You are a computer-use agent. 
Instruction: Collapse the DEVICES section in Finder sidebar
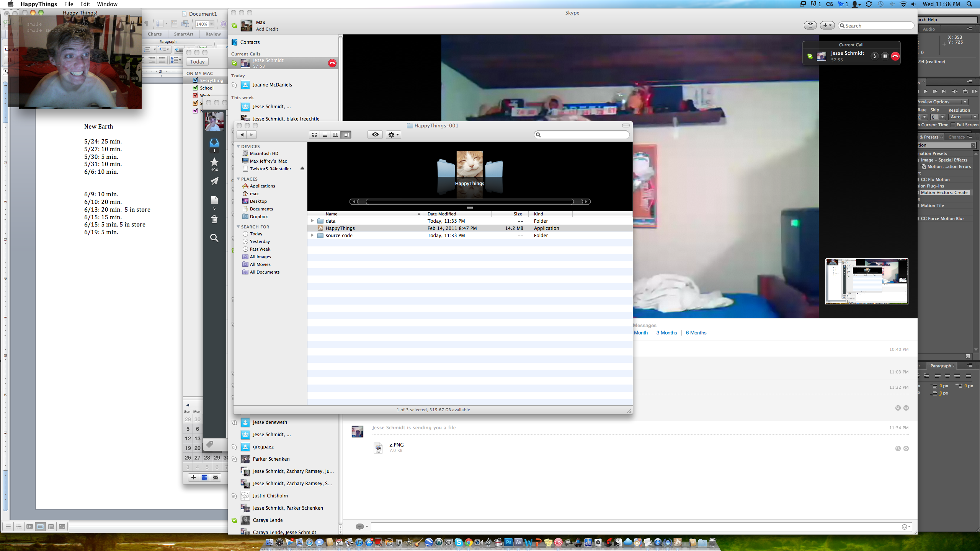click(238, 147)
